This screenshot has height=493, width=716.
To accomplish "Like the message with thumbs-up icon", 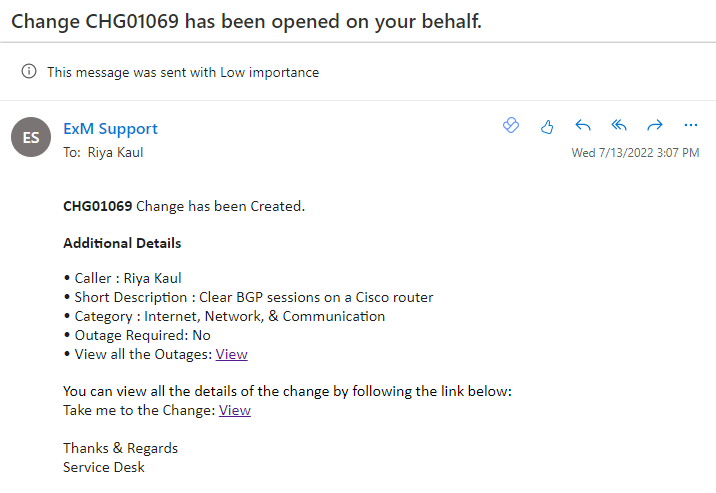I will [547, 126].
